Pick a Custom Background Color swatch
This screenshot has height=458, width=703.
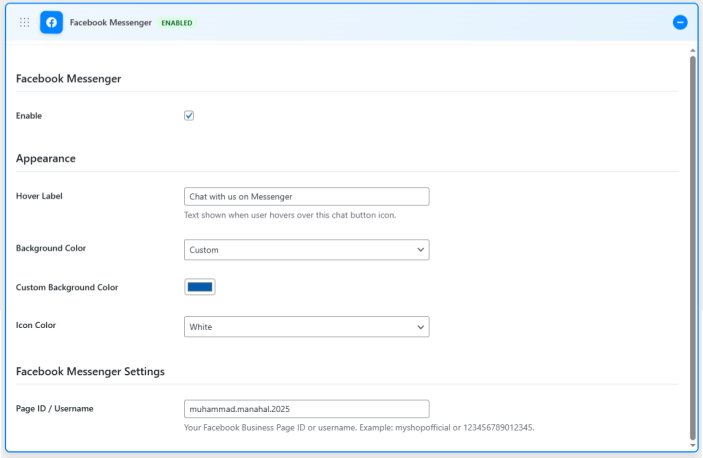[x=200, y=287]
